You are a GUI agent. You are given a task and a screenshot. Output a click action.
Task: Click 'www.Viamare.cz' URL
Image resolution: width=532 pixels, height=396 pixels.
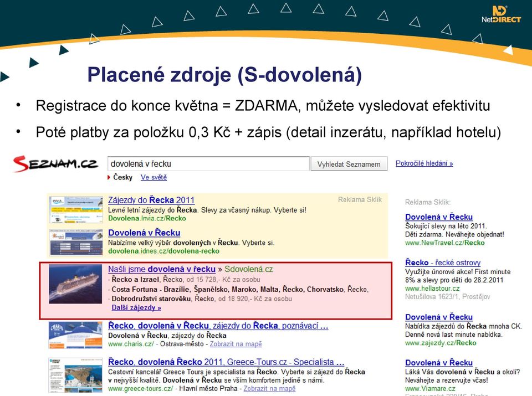430,389
